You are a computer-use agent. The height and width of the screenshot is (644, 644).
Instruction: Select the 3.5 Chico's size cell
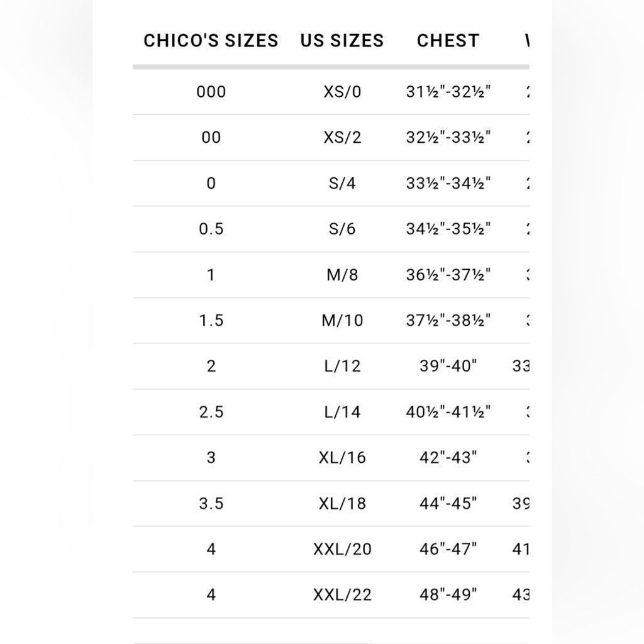pyautogui.click(x=211, y=504)
